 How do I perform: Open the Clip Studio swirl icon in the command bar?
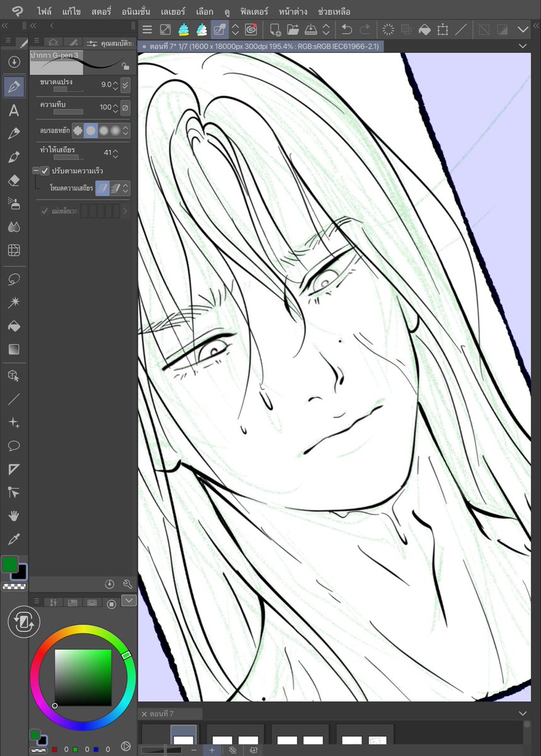pyautogui.click(x=251, y=30)
